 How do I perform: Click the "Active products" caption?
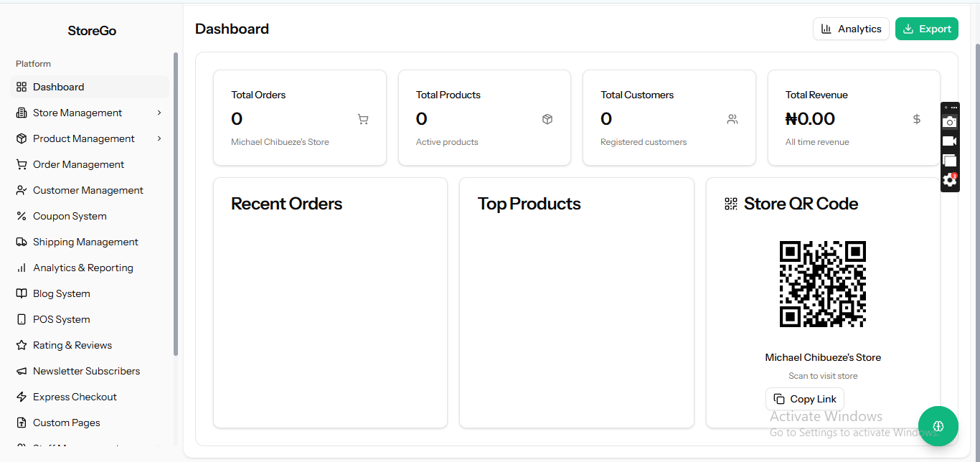point(447,142)
